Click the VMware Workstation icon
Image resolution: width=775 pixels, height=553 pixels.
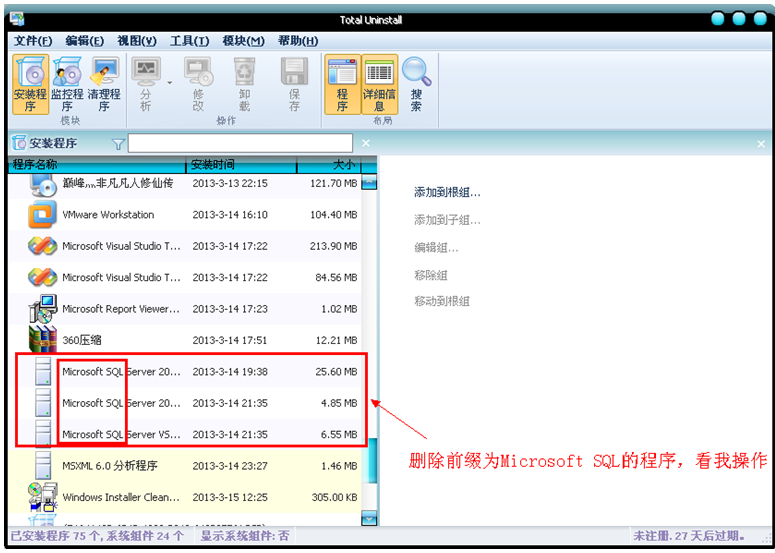(x=42, y=215)
